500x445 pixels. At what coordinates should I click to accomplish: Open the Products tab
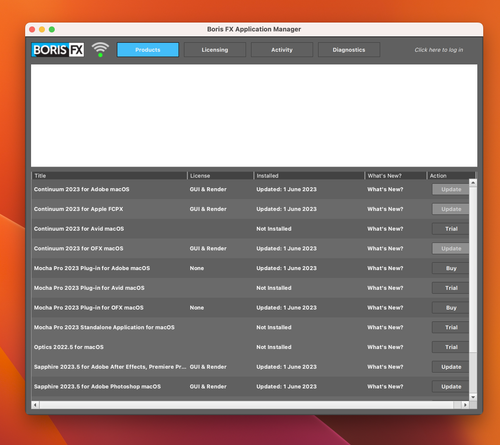click(x=148, y=50)
